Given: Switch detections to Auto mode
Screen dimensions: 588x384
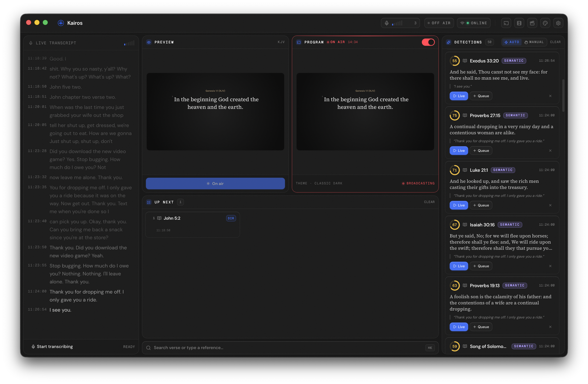Looking at the screenshot, I should (512, 42).
